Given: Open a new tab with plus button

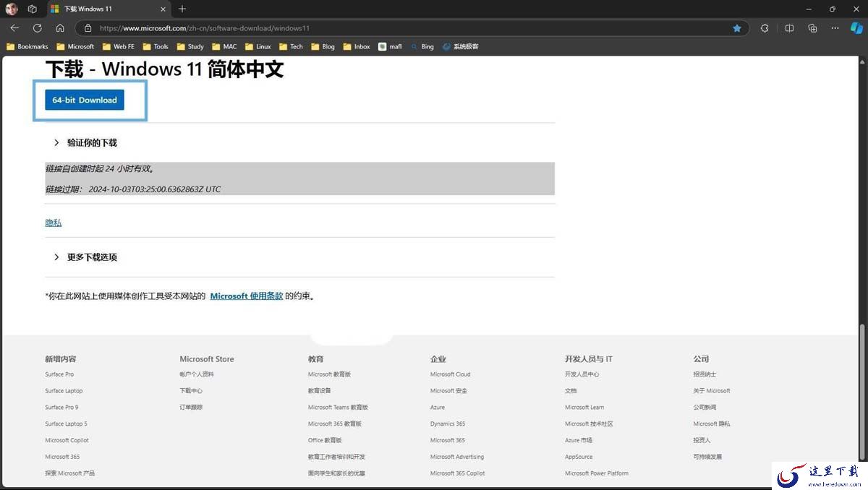Looking at the screenshot, I should click(182, 9).
